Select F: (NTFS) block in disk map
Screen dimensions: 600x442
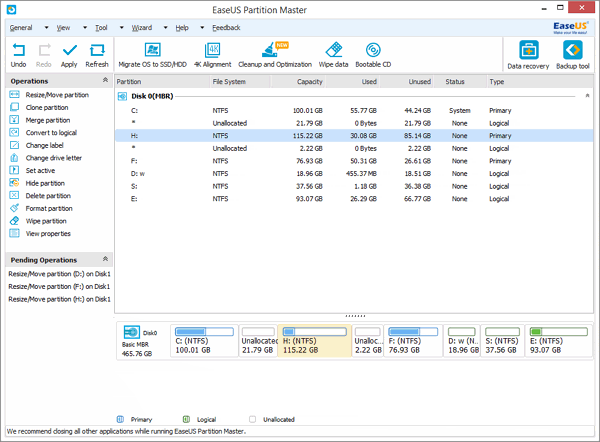(x=413, y=341)
